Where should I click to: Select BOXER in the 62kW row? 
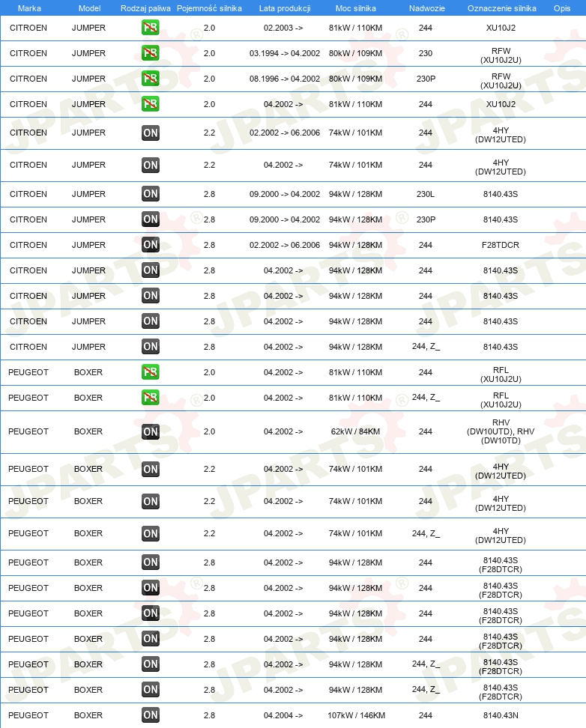[x=88, y=432]
